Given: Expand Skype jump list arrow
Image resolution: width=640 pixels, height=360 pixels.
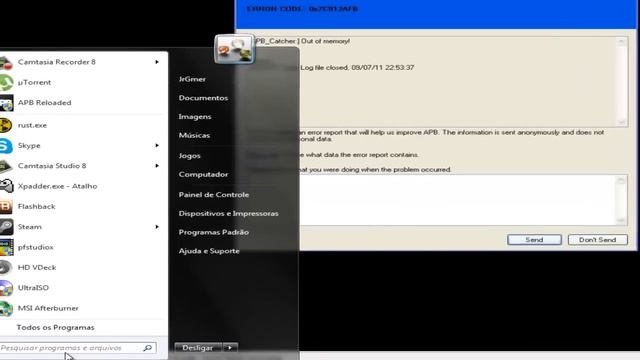Looking at the screenshot, I should click(157, 146).
